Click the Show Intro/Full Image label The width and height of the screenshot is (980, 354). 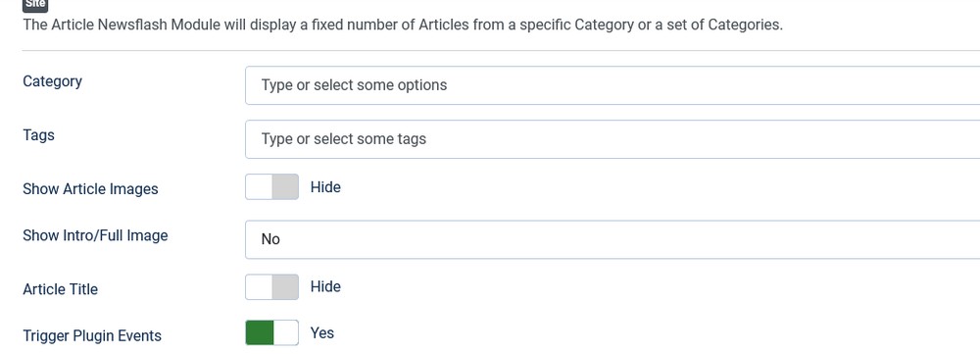(x=96, y=235)
